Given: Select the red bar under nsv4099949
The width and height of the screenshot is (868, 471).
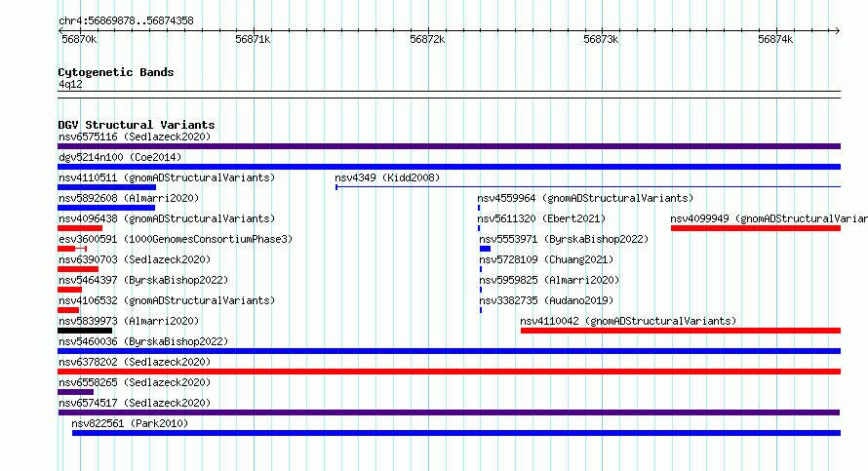Looking at the screenshot, I should (x=756, y=228).
